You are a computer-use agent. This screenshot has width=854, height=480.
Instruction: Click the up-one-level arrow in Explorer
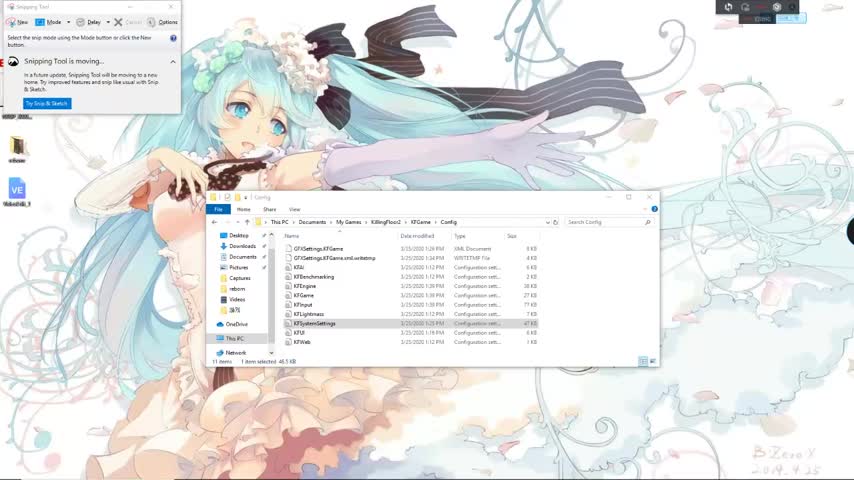click(247, 222)
